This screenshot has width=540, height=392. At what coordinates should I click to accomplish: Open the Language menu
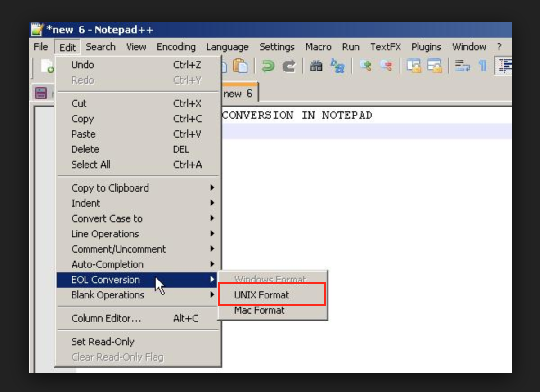point(227,47)
